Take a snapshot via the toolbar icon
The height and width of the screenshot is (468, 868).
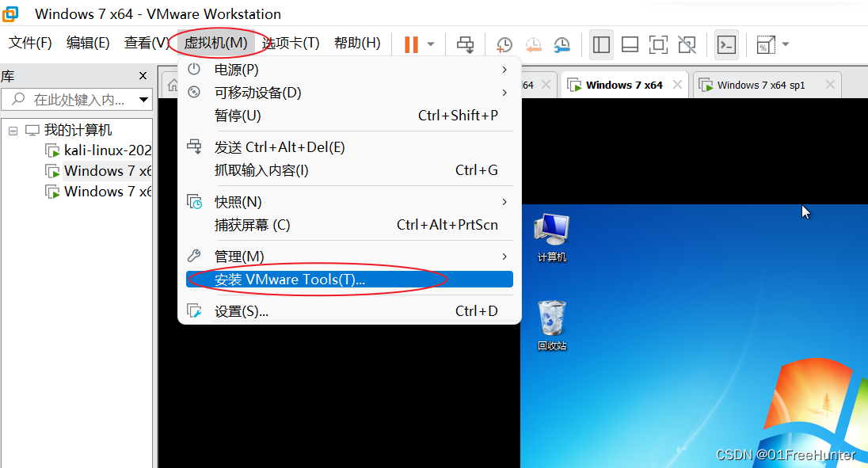click(504, 44)
